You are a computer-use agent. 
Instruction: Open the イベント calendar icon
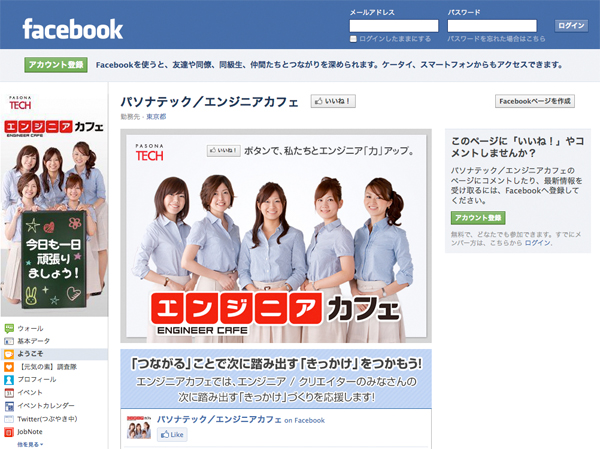click(9, 393)
